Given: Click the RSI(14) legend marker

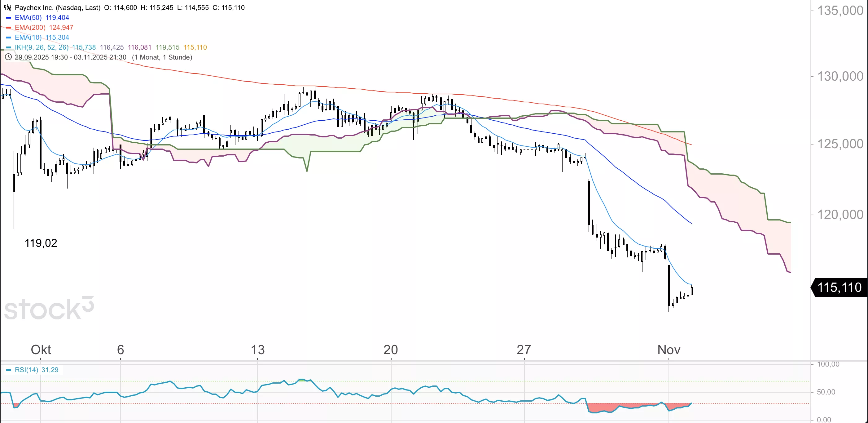Looking at the screenshot, I should click(9, 370).
